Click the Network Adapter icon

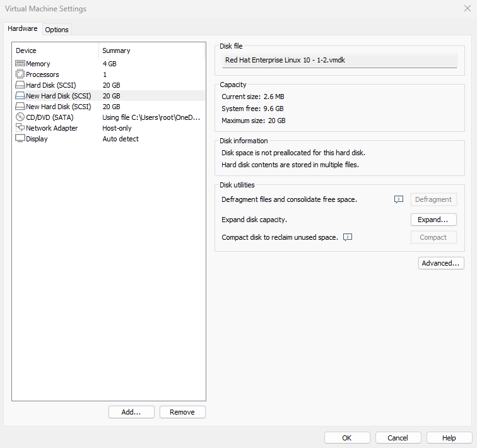tap(20, 128)
